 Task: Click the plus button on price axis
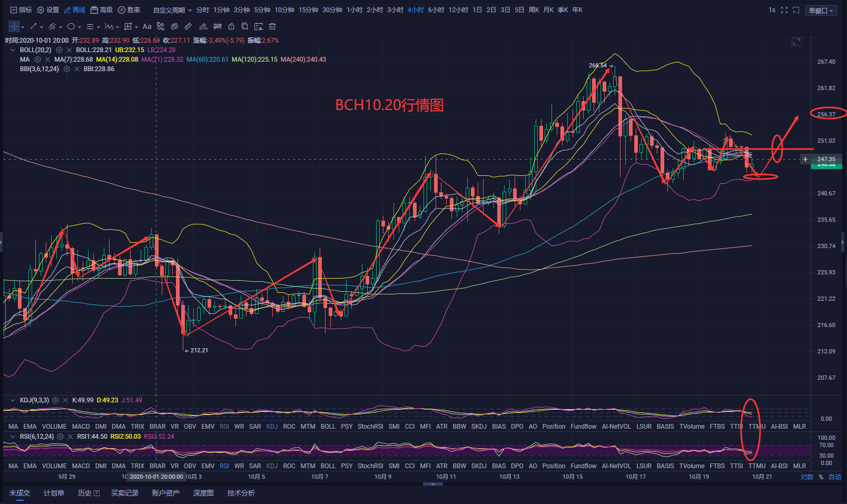coord(805,159)
